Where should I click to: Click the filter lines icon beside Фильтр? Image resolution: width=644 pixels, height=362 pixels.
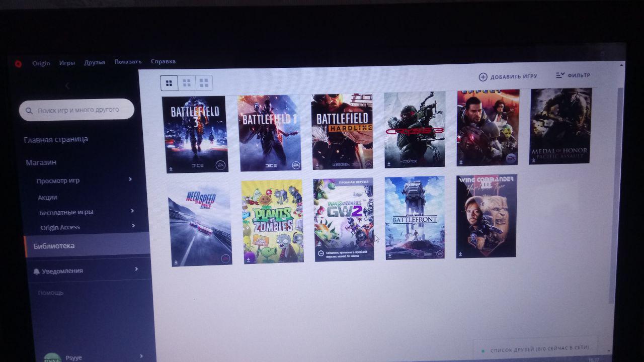(x=560, y=75)
